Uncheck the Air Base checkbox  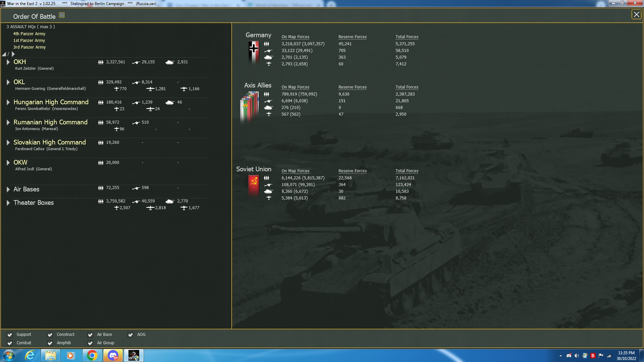tap(90, 335)
